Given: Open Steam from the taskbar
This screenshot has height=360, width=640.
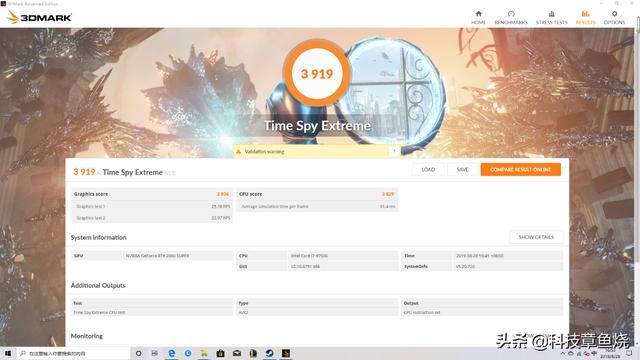Looking at the screenshot, I should tap(269, 353).
